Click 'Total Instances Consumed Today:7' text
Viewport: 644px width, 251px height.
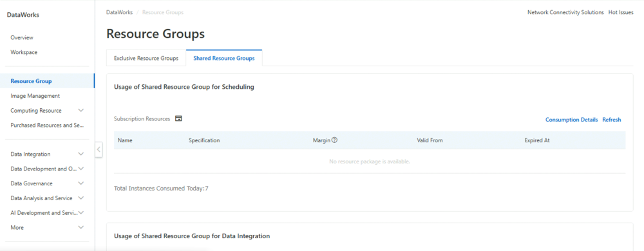tap(161, 189)
